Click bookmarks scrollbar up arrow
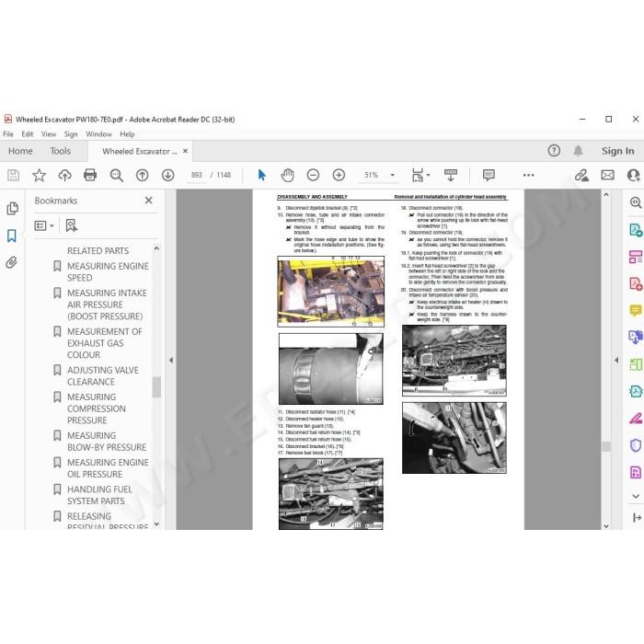The height and width of the screenshot is (644, 644). pyautogui.click(x=156, y=248)
